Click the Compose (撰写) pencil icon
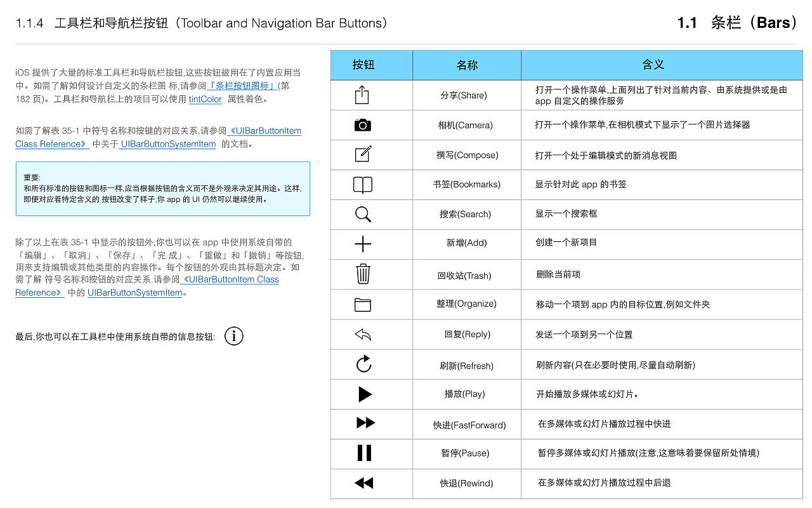Screen dimensions: 812x508 (x=362, y=154)
